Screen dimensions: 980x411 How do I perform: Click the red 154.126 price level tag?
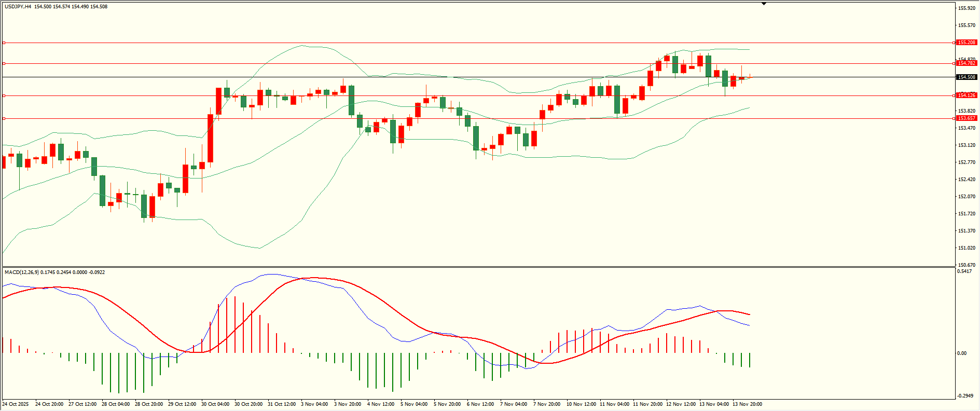pos(967,95)
